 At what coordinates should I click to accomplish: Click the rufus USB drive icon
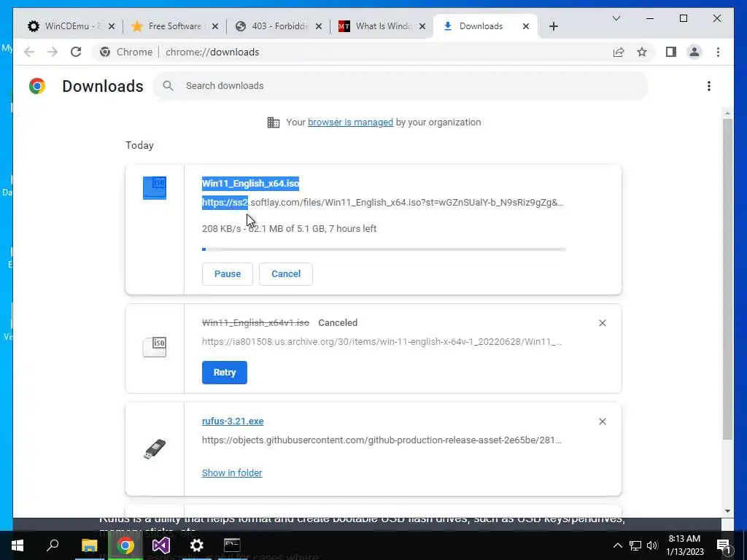click(x=155, y=449)
